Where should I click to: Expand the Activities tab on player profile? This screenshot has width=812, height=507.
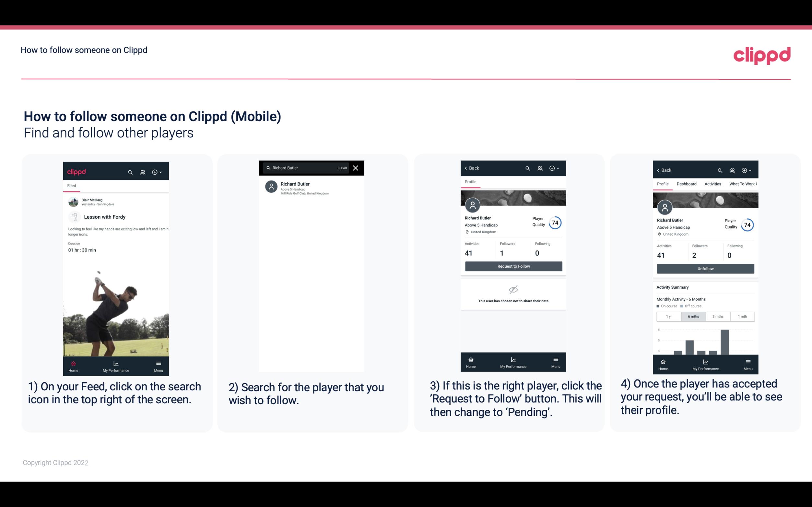coord(713,184)
